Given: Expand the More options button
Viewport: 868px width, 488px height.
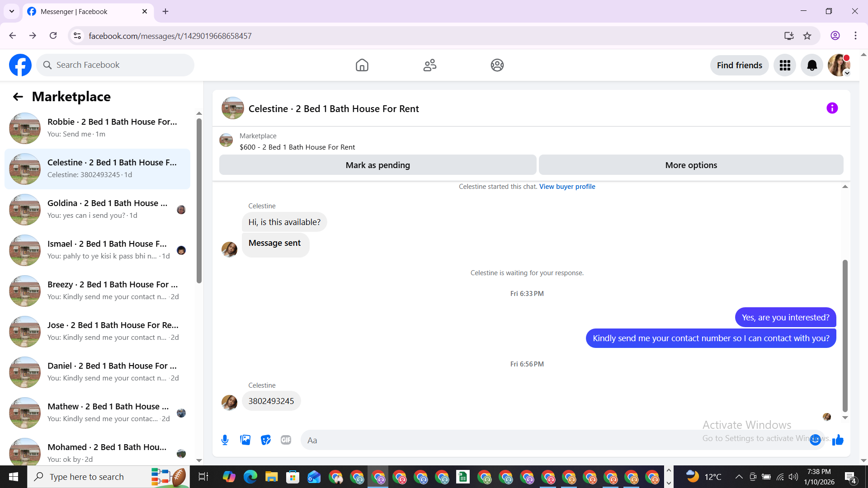Looking at the screenshot, I should (x=691, y=165).
